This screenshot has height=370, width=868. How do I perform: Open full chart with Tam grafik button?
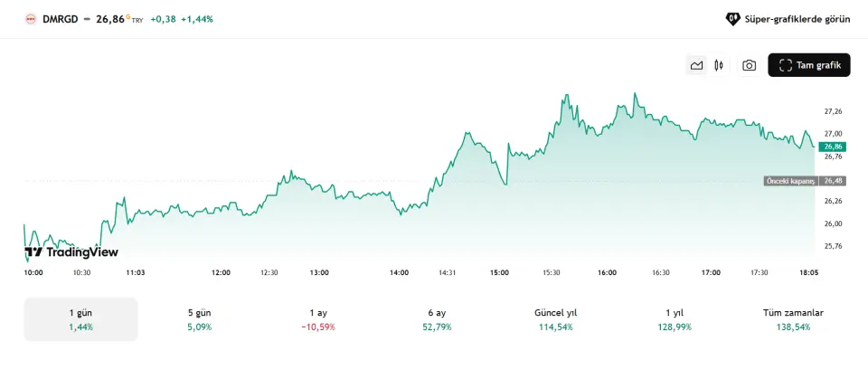pos(809,65)
